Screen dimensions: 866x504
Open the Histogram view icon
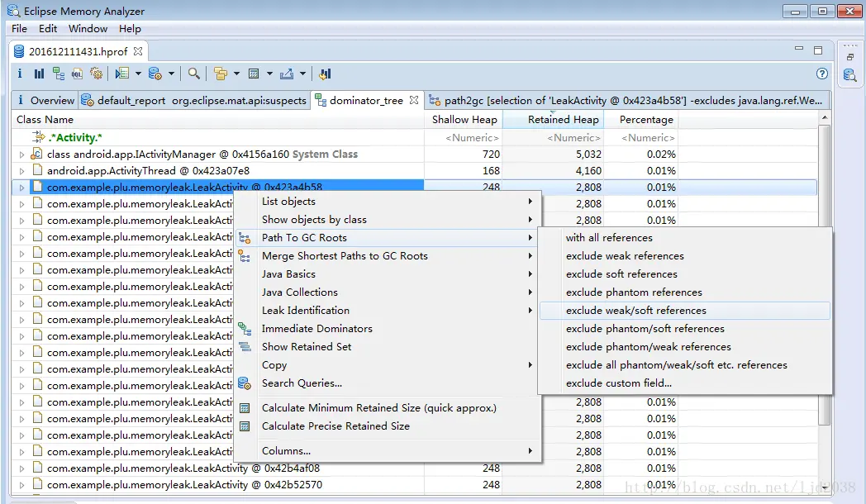coord(39,74)
